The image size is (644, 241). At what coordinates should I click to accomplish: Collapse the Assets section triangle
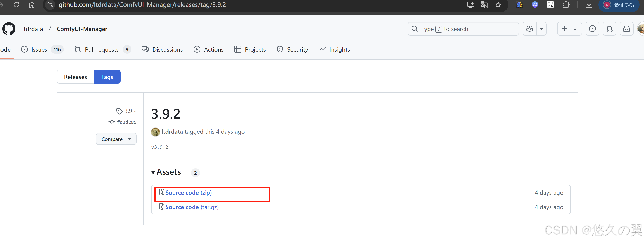[x=153, y=172]
